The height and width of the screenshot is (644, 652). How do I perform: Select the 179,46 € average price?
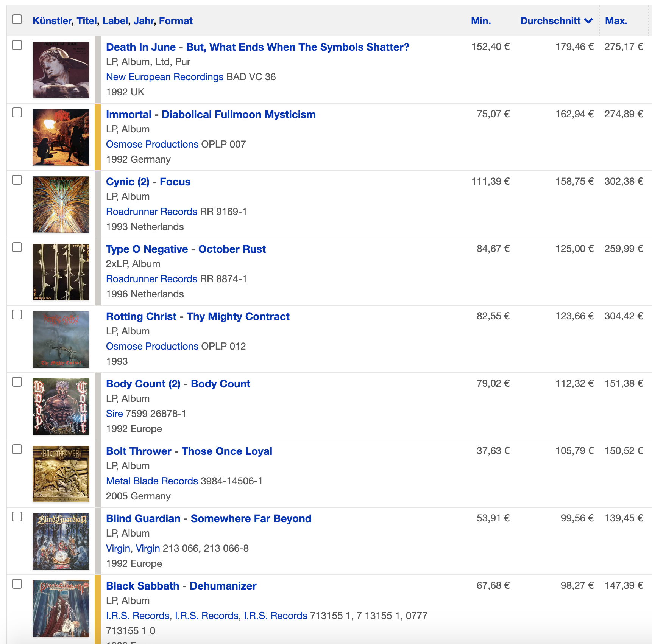coord(574,47)
